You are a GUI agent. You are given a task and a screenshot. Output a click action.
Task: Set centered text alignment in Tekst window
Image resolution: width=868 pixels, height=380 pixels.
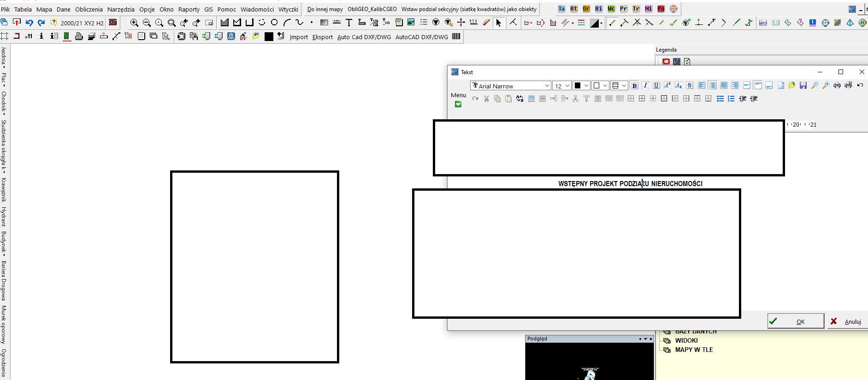pyautogui.click(x=713, y=86)
